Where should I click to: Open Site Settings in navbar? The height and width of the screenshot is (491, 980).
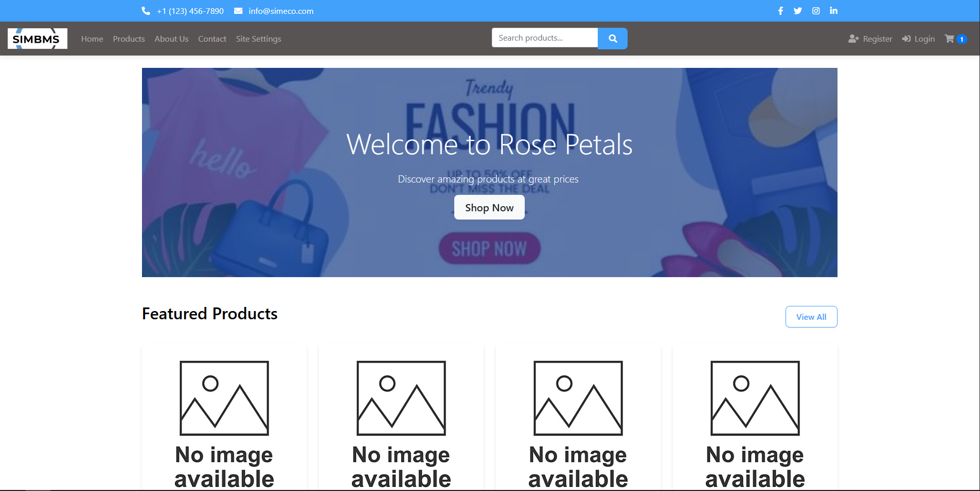(x=258, y=39)
